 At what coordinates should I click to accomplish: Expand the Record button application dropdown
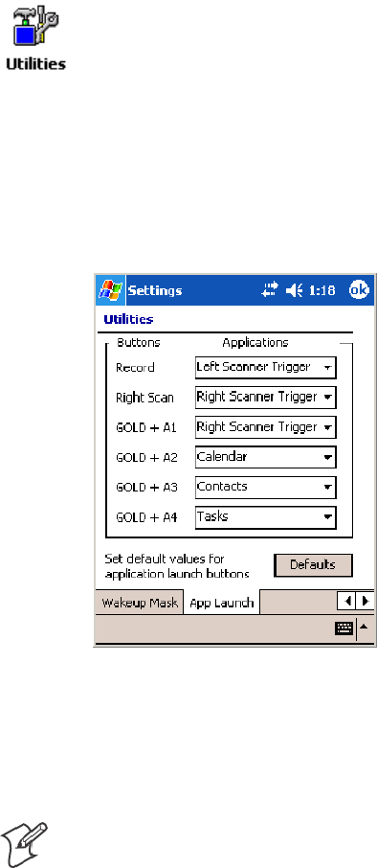click(265, 368)
